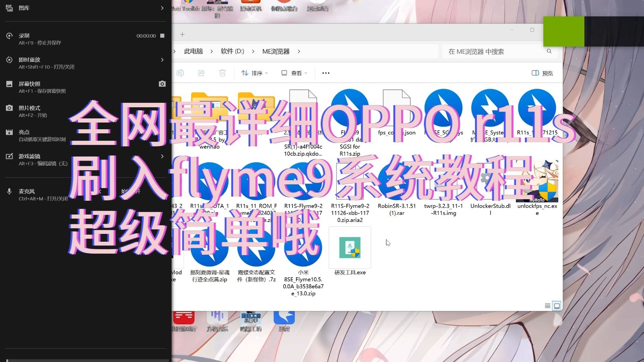The width and height of the screenshot is (644, 362).
Task: Select the SGSI for R11s.zip file
Action: point(350,123)
